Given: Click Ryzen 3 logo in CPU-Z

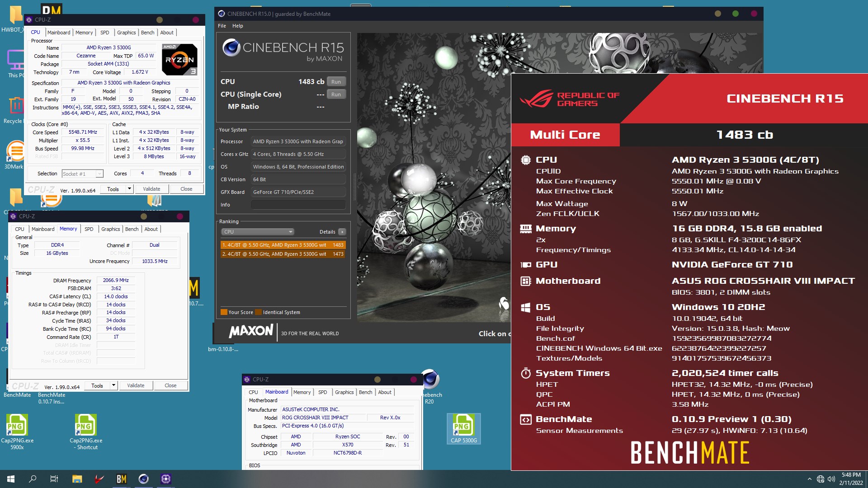Looking at the screenshot, I should [x=179, y=59].
